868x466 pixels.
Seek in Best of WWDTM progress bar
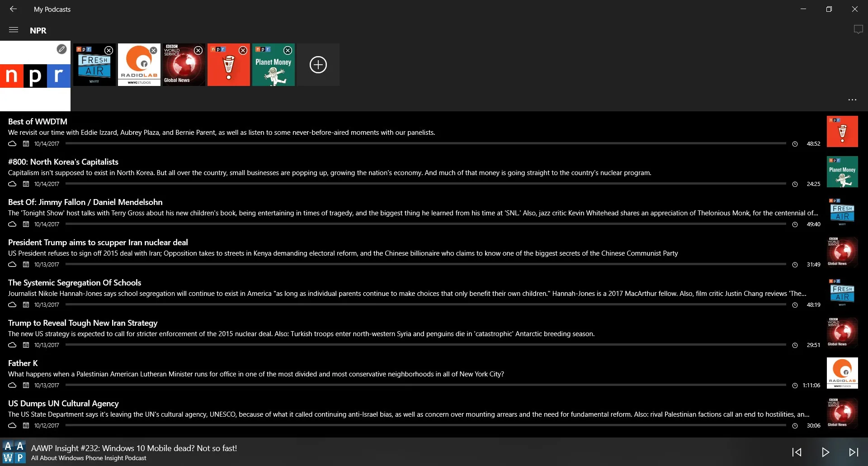click(425, 143)
